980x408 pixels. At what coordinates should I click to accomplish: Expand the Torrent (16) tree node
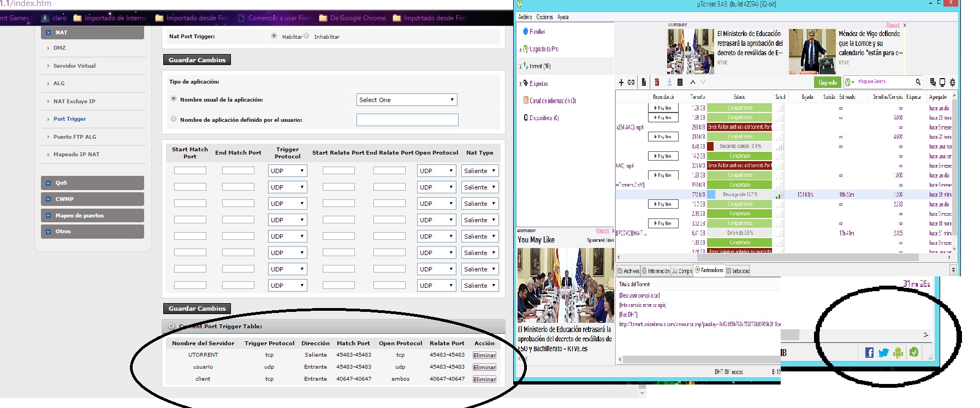pyautogui.click(x=520, y=67)
